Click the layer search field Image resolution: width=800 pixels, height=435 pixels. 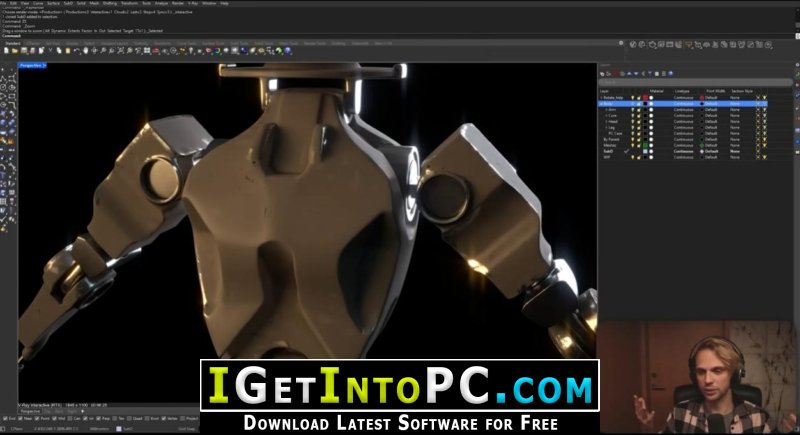(695, 82)
